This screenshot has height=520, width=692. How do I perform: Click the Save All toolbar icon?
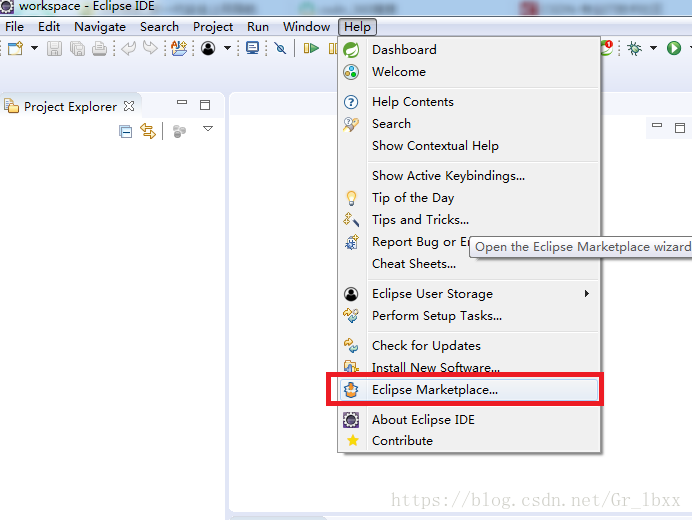tap(78, 48)
